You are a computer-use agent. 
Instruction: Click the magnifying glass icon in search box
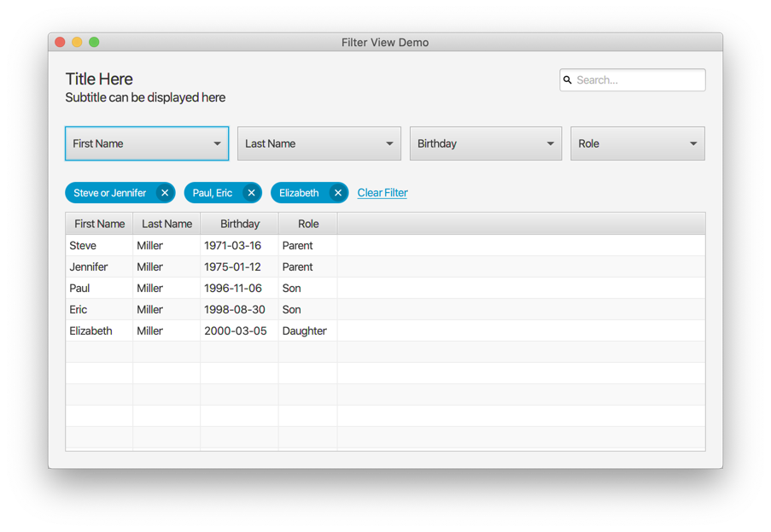coord(568,79)
